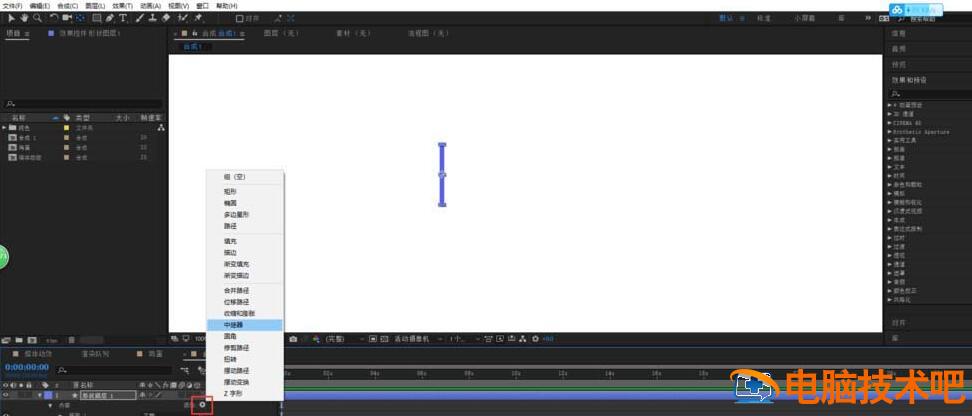Choose Repeater in the add menu

[245, 325]
